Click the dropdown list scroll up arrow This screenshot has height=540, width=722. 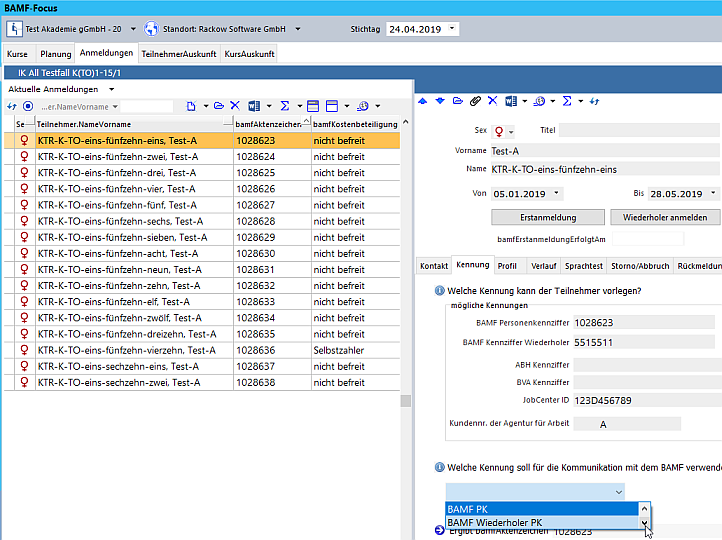(x=644, y=509)
